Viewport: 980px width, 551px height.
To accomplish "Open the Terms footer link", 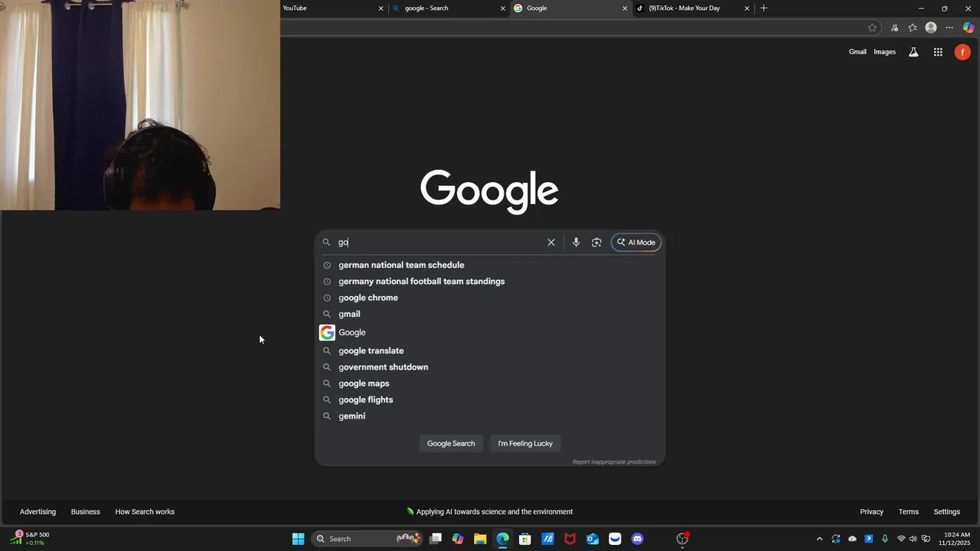I will coord(909,512).
